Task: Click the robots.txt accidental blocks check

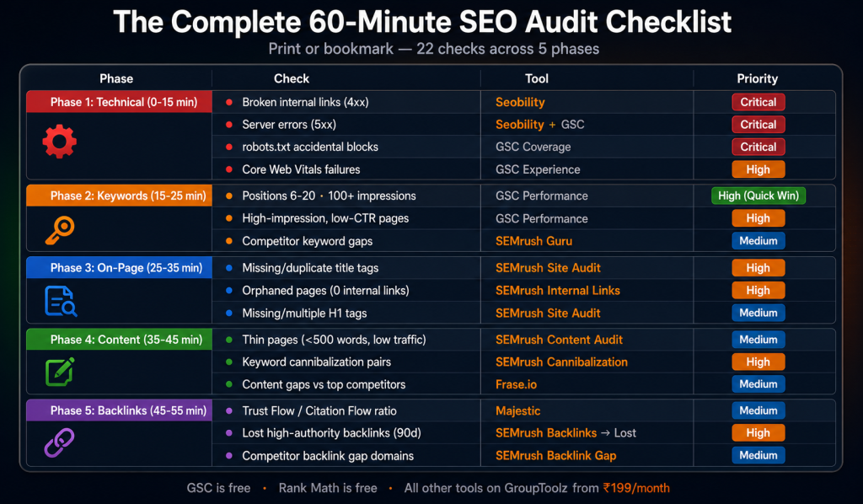Action: click(310, 147)
